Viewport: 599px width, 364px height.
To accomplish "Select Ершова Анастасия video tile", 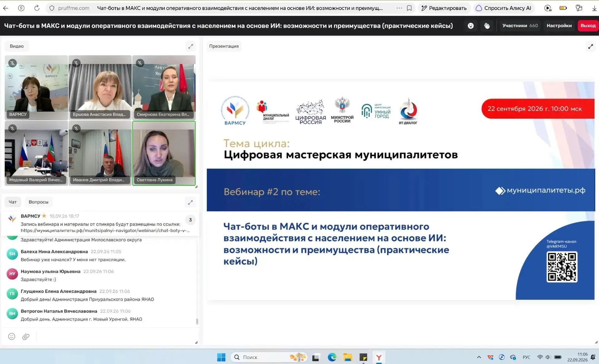I will tap(100, 88).
